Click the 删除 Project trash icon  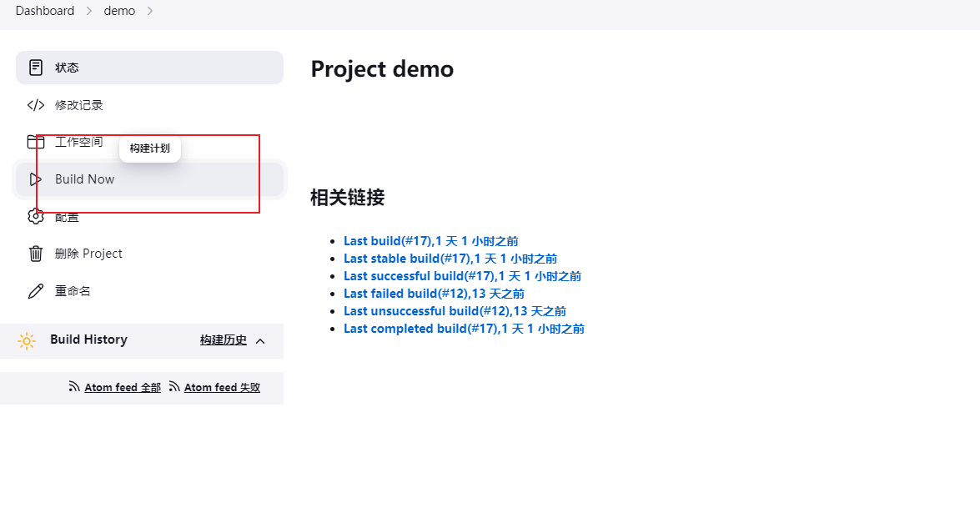36,254
